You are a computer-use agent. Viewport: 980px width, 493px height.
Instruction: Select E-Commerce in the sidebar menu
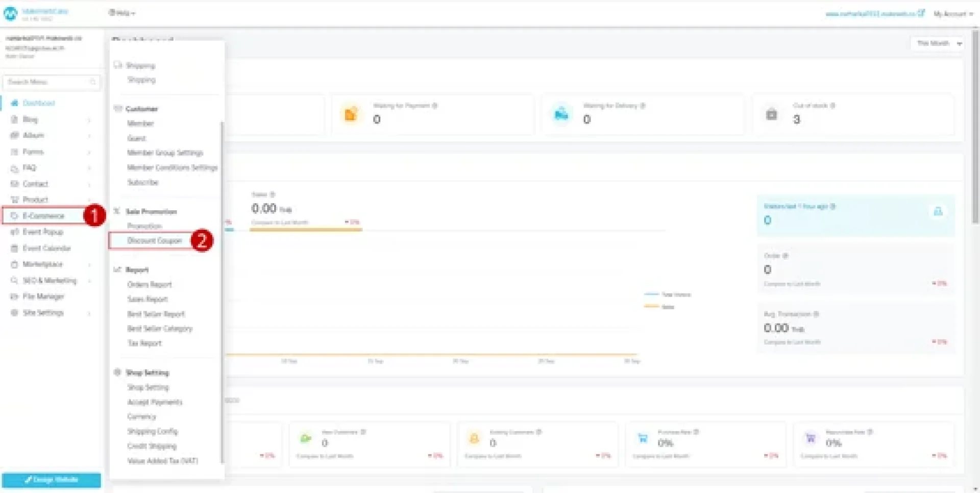pos(43,216)
